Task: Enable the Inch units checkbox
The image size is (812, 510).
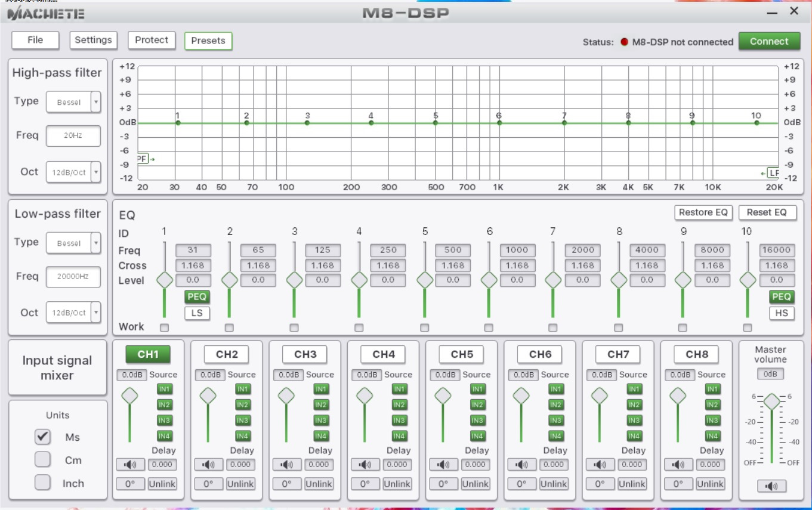Action: click(42, 483)
